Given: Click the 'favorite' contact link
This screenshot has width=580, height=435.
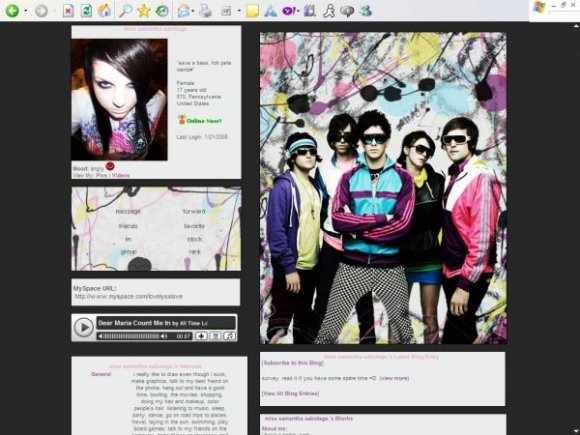Looking at the screenshot, I should tap(194, 226).
